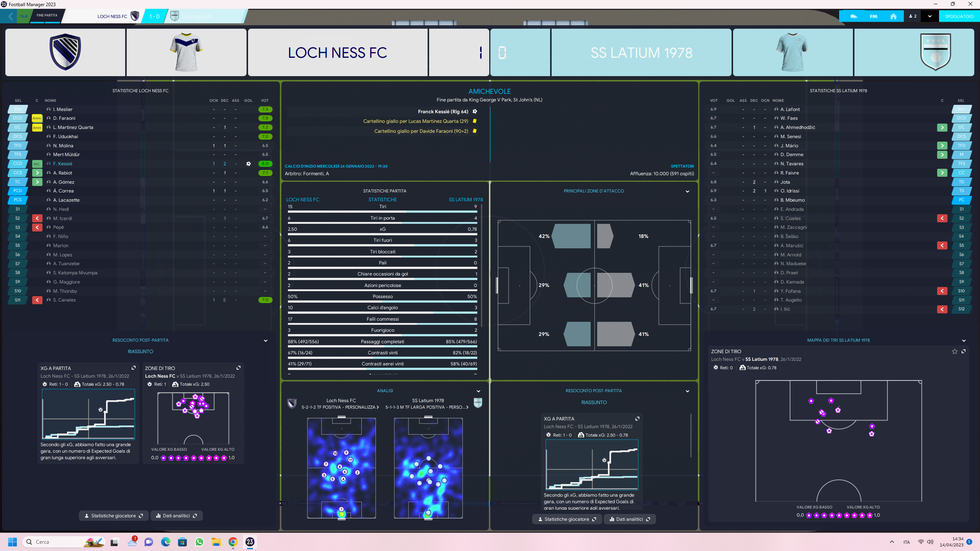Click the whistle icon in top bar
This screenshot has width=980, height=551.
click(854, 16)
